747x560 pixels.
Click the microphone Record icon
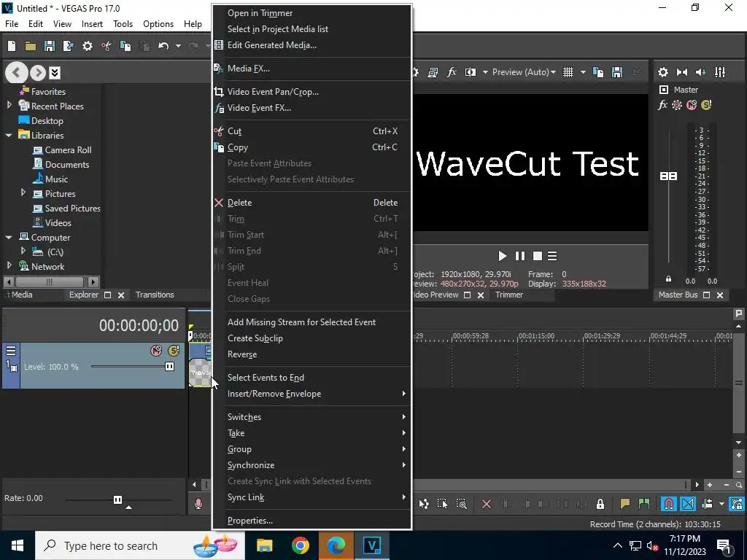pyautogui.click(x=198, y=504)
